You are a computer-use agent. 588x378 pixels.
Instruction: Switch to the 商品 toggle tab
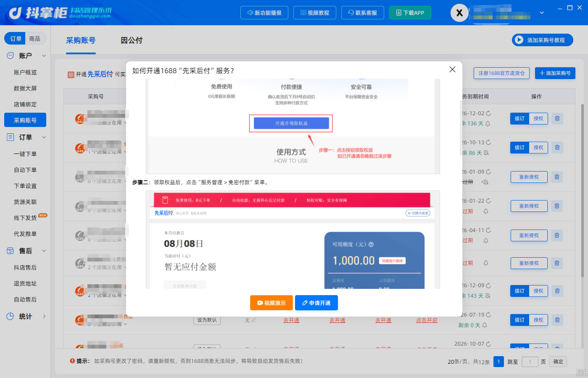(x=35, y=38)
